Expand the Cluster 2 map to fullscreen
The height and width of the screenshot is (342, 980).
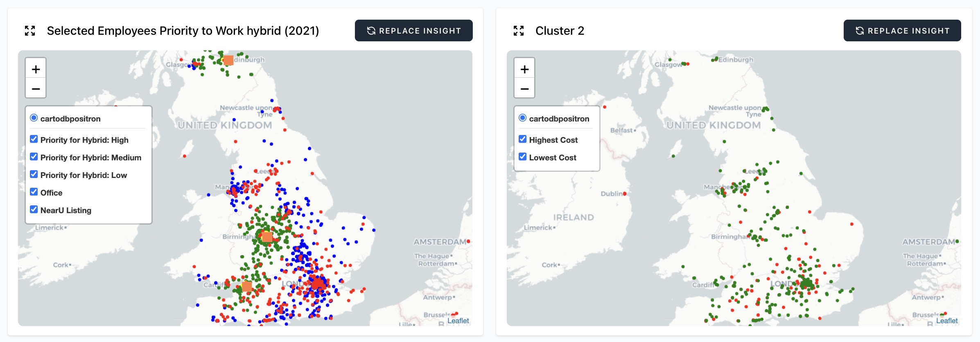click(x=519, y=31)
